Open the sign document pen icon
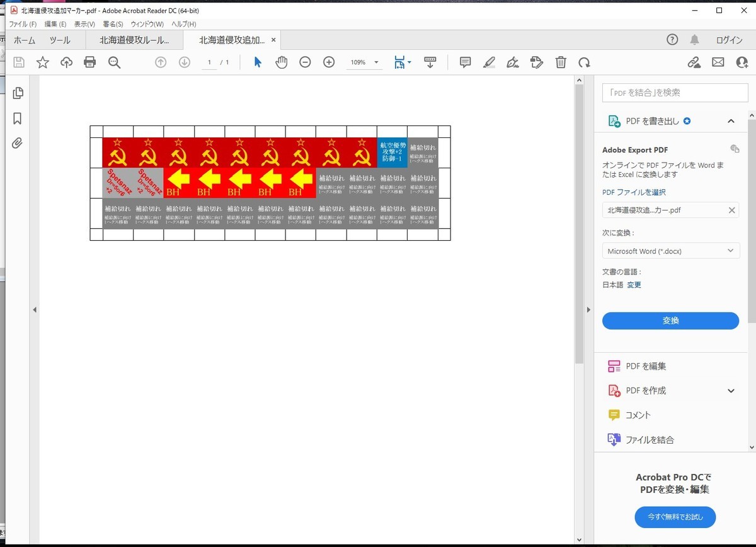This screenshot has width=756, height=547. coord(513,62)
